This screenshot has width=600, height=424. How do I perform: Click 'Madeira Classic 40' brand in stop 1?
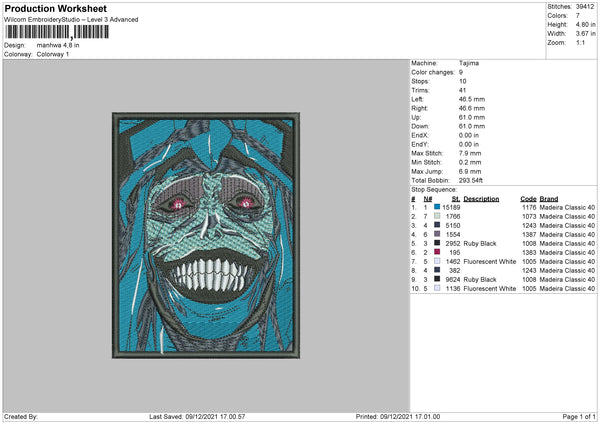point(567,207)
